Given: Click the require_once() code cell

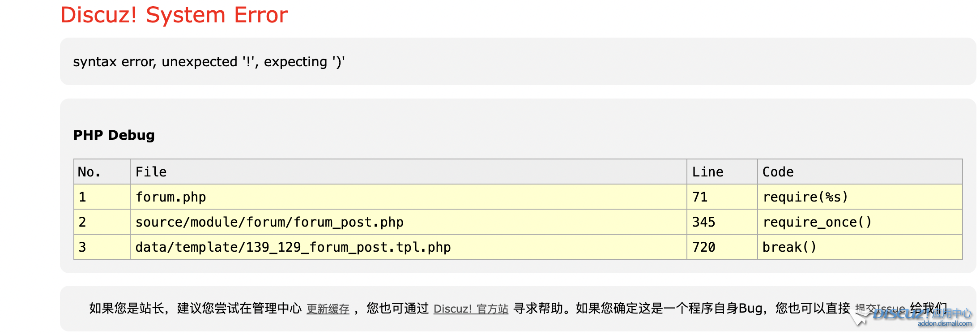Looking at the screenshot, I should (817, 222).
